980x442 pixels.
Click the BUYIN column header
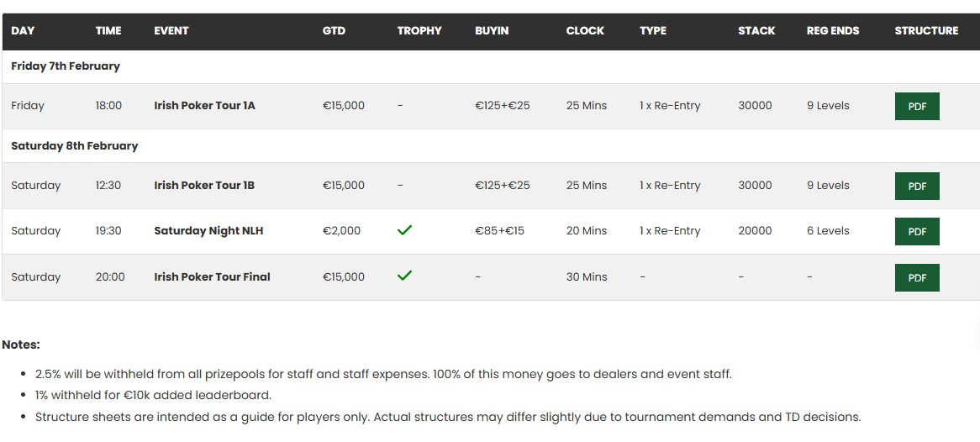(492, 31)
